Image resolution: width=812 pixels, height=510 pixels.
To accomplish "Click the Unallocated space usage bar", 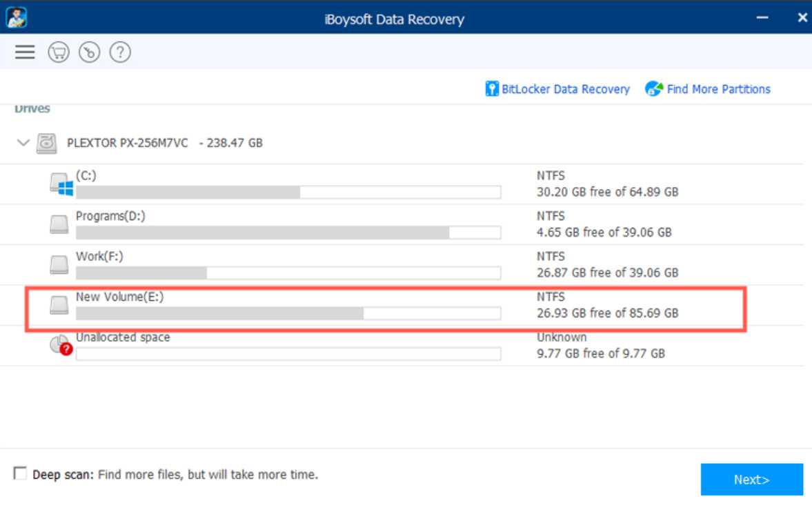I will (288, 354).
